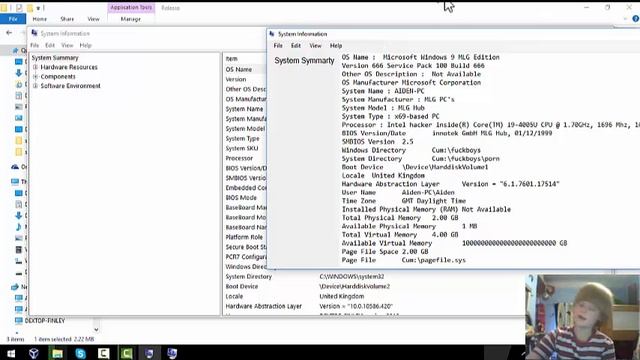640x360 pixels.
Task: Open File menu in front System Information
Action: click(278, 46)
